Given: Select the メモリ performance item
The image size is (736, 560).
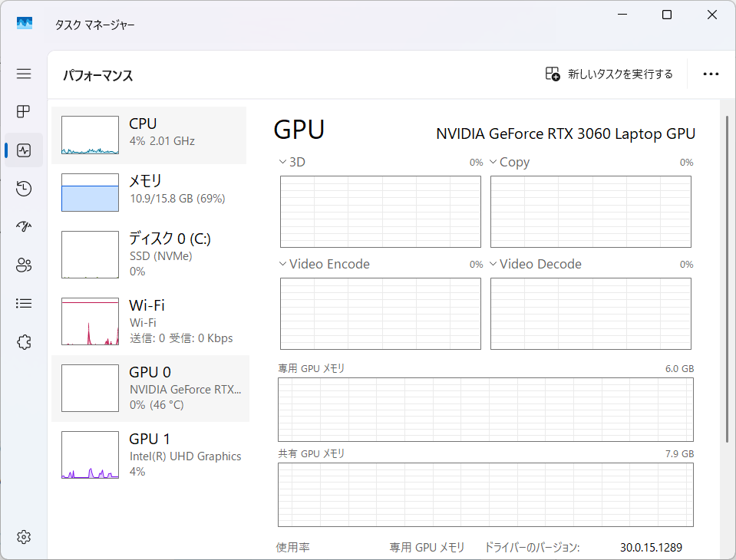Looking at the screenshot, I should pyautogui.click(x=149, y=193).
